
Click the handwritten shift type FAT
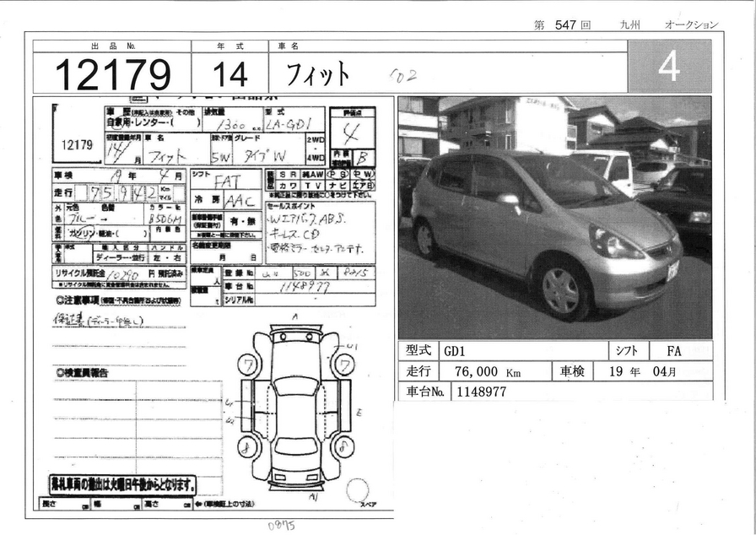pyautogui.click(x=227, y=181)
